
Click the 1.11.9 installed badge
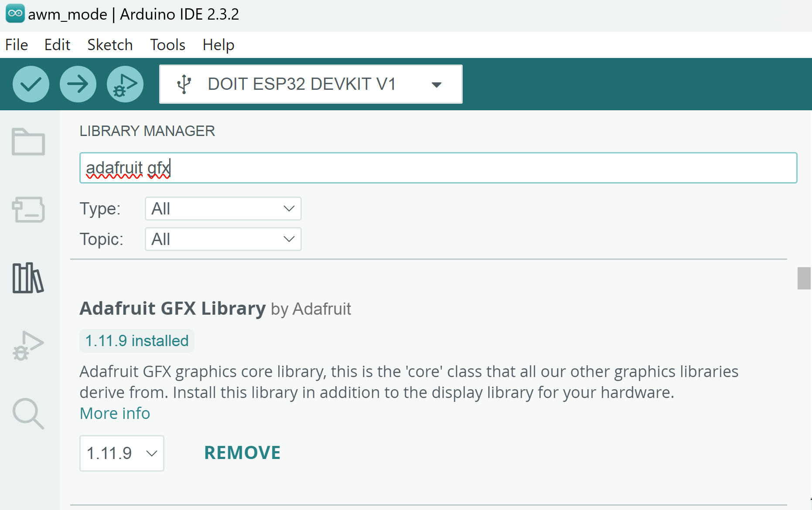pyautogui.click(x=137, y=341)
